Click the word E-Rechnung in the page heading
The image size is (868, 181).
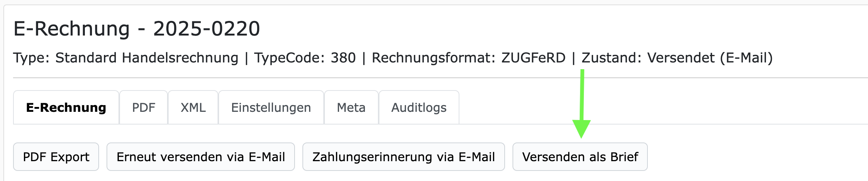71,29
